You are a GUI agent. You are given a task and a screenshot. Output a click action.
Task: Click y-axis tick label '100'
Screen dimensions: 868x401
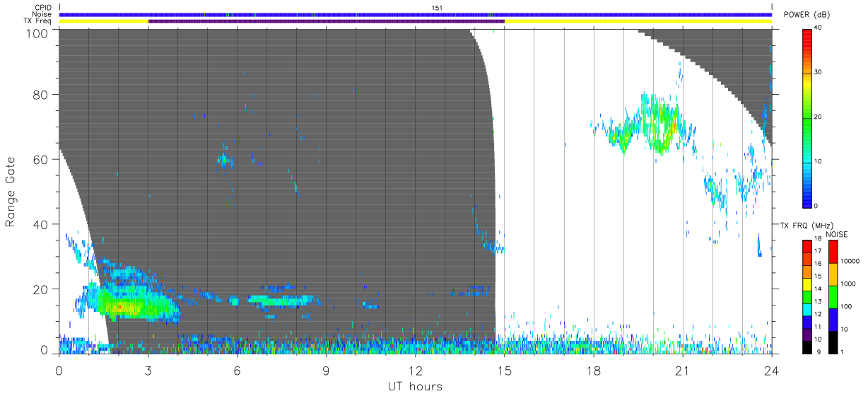pyautogui.click(x=38, y=33)
